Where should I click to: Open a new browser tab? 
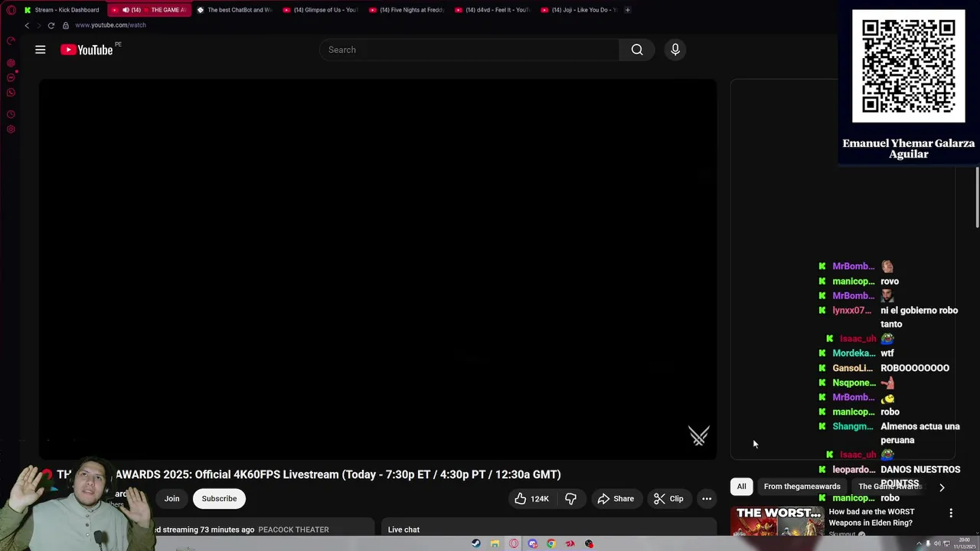point(627,10)
